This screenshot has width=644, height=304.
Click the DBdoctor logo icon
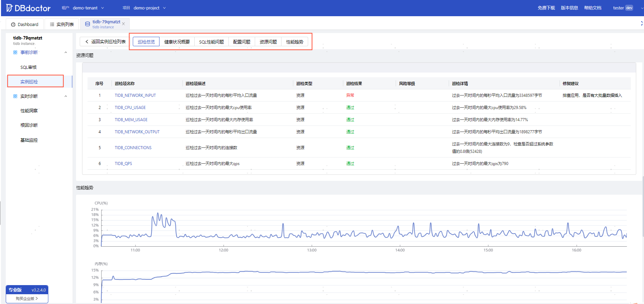[9, 8]
